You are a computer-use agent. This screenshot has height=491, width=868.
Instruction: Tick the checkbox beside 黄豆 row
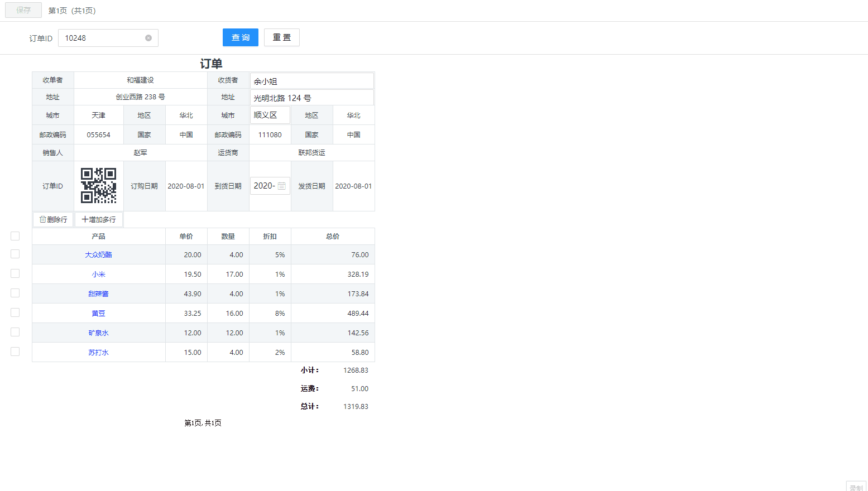(x=15, y=312)
